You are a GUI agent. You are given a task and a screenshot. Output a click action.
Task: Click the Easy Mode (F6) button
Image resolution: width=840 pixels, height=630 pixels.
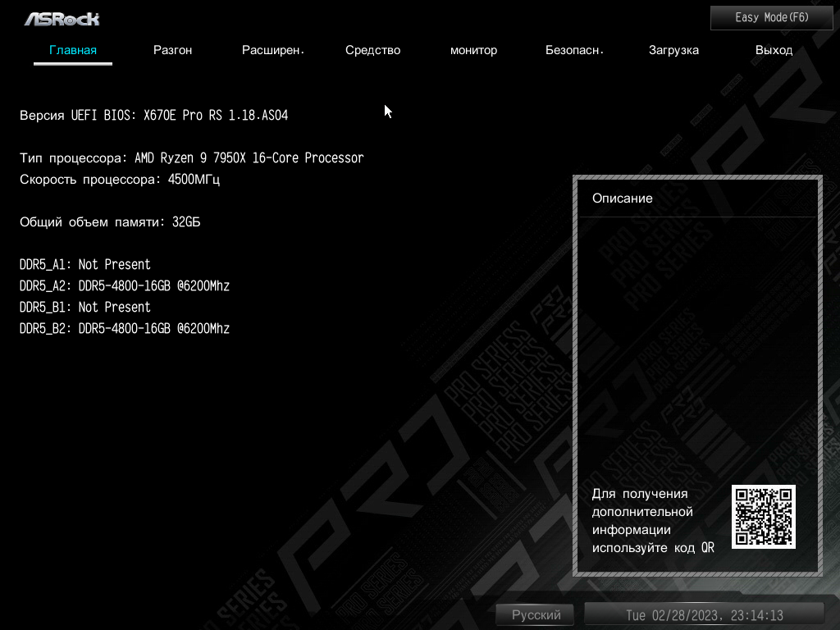771,18
